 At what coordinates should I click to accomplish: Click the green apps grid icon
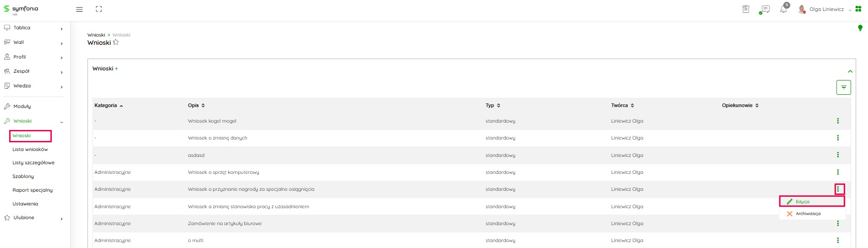pos(858,9)
